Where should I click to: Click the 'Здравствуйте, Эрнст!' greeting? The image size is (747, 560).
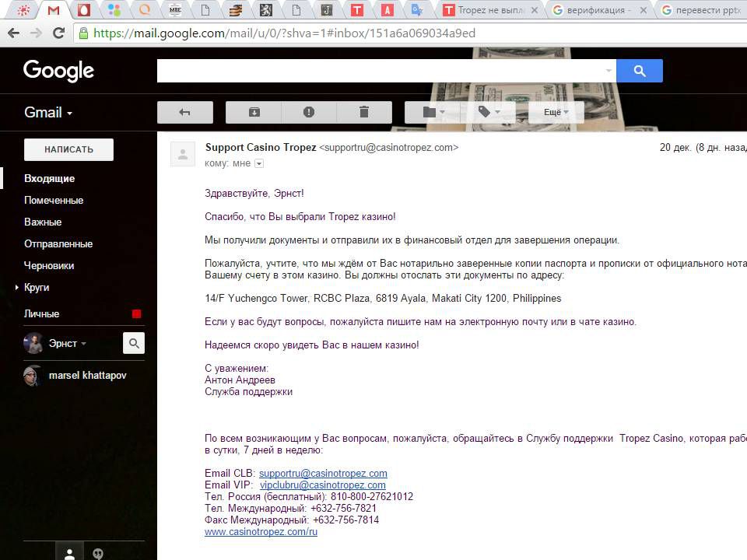pyautogui.click(x=254, y=194)
